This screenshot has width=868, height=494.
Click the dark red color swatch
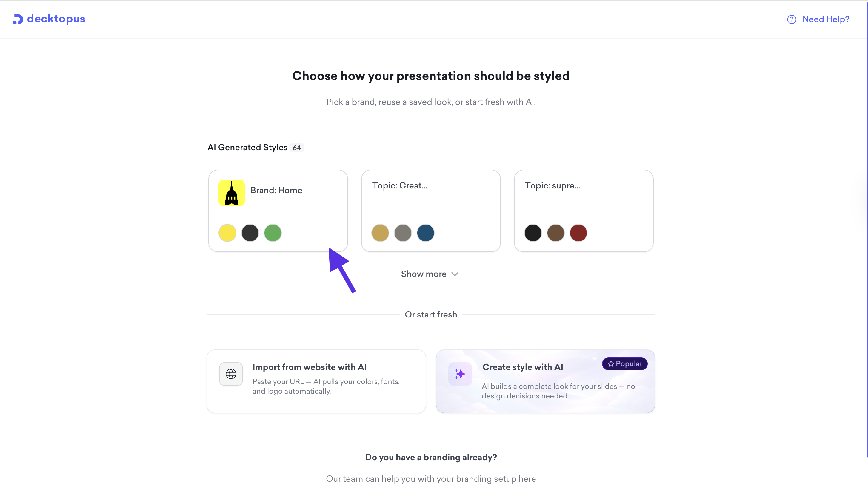pos(578,233)
